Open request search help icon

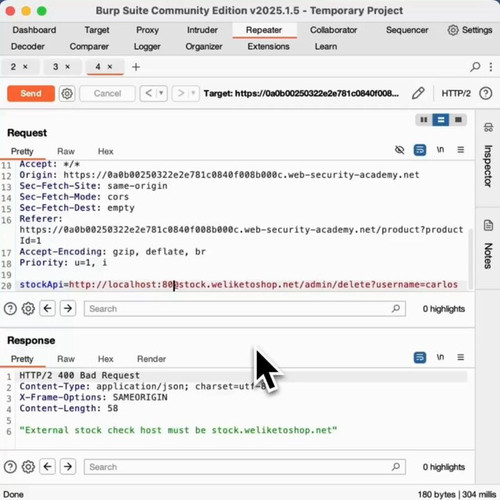point(10,309)
